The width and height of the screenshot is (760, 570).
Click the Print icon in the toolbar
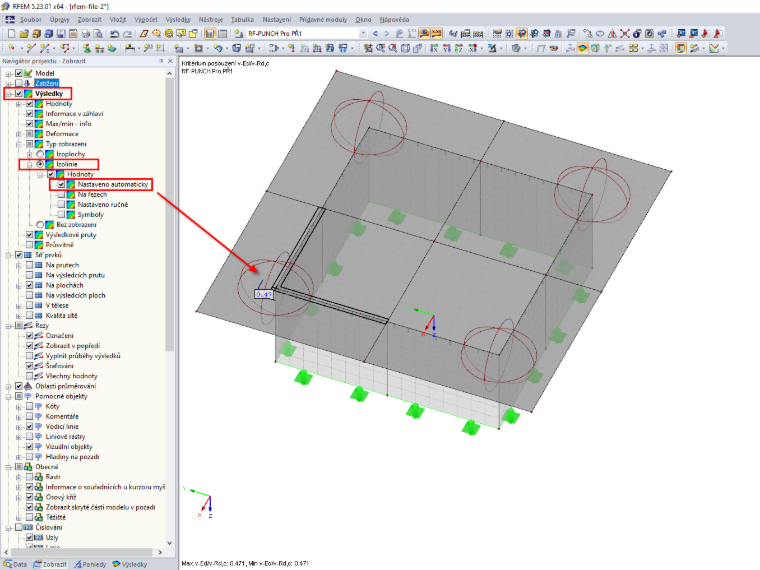click(x=85, y=33)
